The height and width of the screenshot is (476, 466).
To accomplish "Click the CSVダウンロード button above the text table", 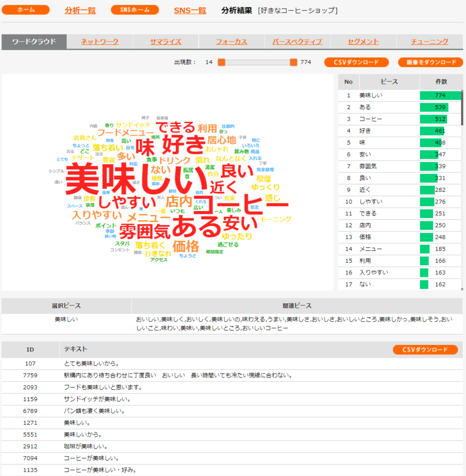I will [x=425, y=350].
